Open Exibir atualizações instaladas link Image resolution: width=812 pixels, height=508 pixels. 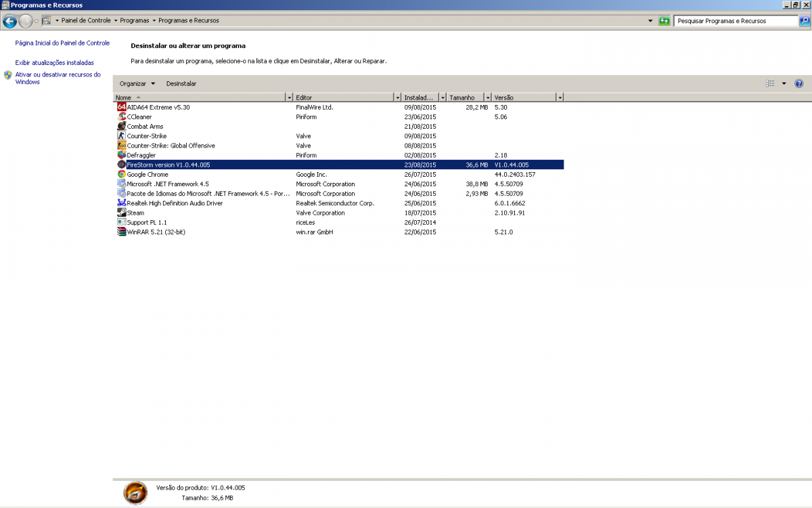[x=55, y=62]
